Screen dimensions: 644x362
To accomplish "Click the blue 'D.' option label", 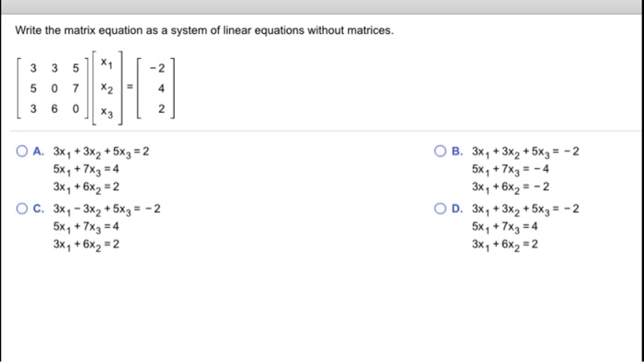I will click(457, 209).
